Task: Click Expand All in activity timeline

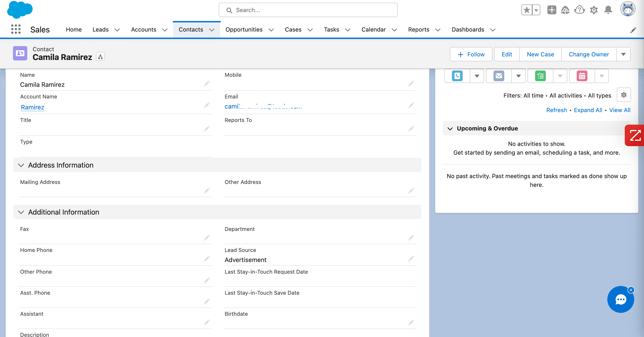Action: (x=588, y=110)
